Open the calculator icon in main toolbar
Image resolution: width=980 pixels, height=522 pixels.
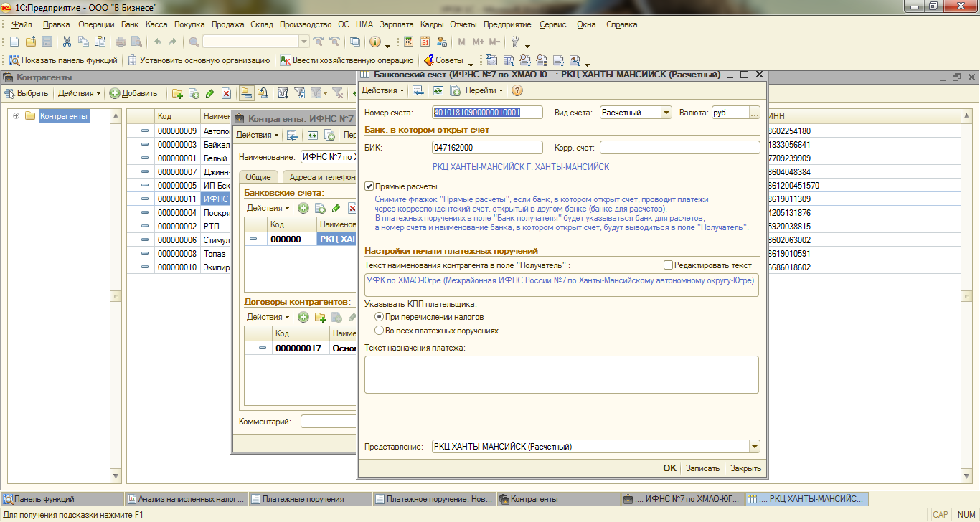(409, 42)
